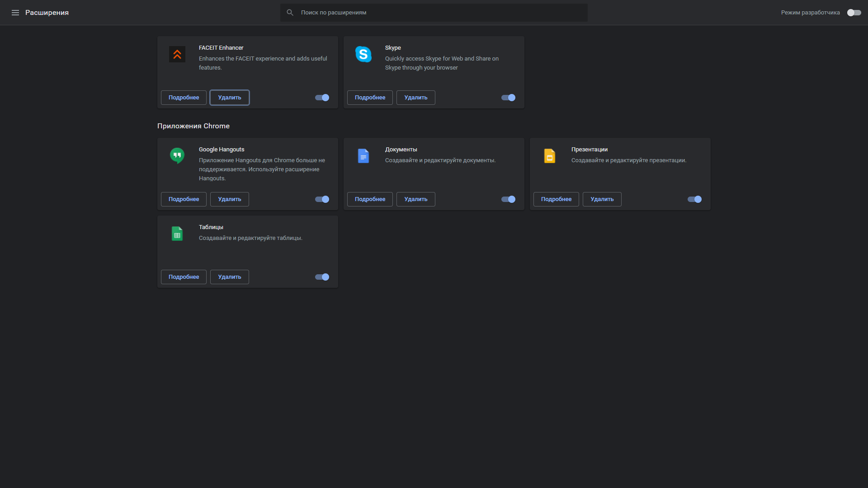Enable the Режим разработчика toggle
This screenshot has width=868, height=488.
click(x=854, y=13)
